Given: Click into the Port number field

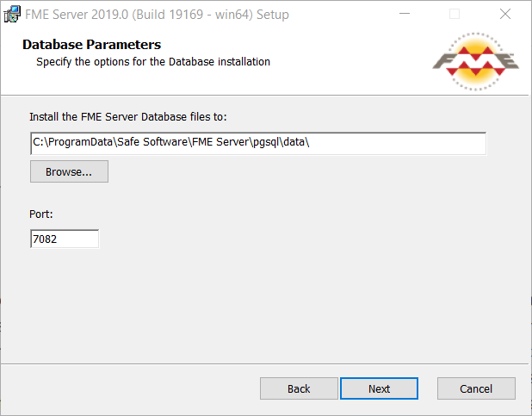Looking at the screenshot, I should (x=65, y=239).
